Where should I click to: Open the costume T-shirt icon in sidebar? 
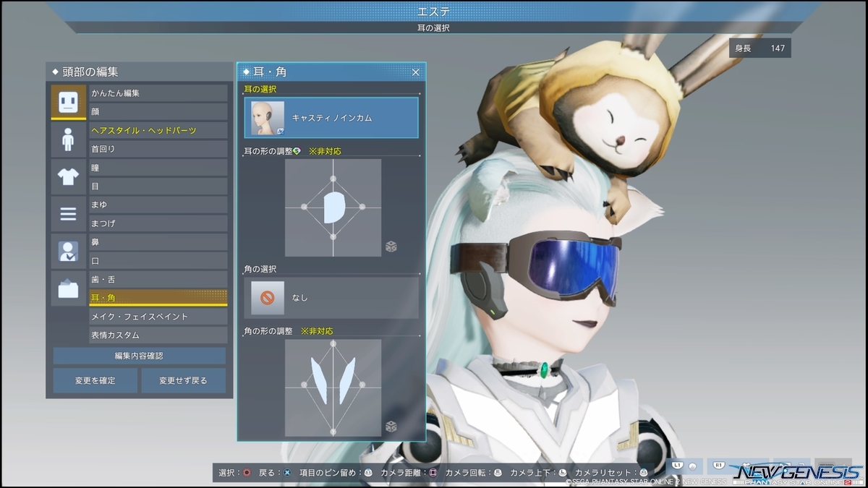[x=68, y=177]
